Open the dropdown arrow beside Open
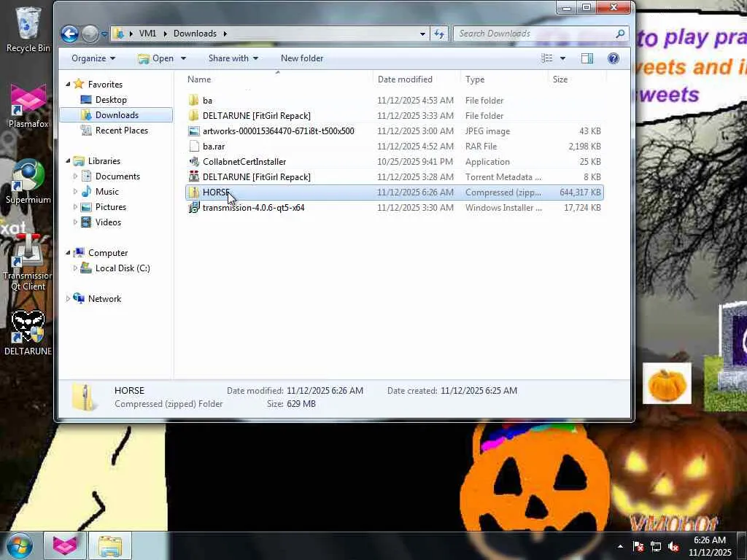This screenshot has height=560, width=747. 183,58
